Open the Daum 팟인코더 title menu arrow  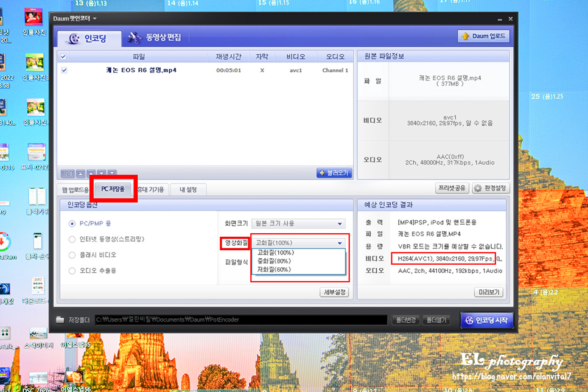[95, 18]
